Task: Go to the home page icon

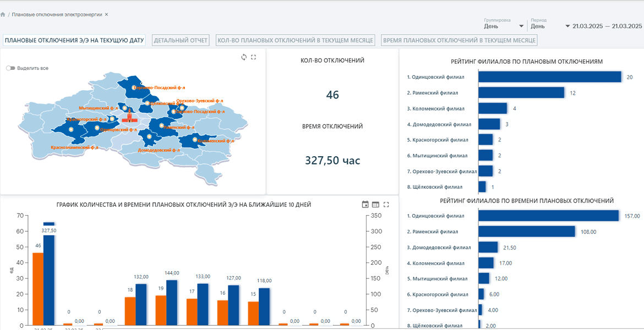Action: 3,14
